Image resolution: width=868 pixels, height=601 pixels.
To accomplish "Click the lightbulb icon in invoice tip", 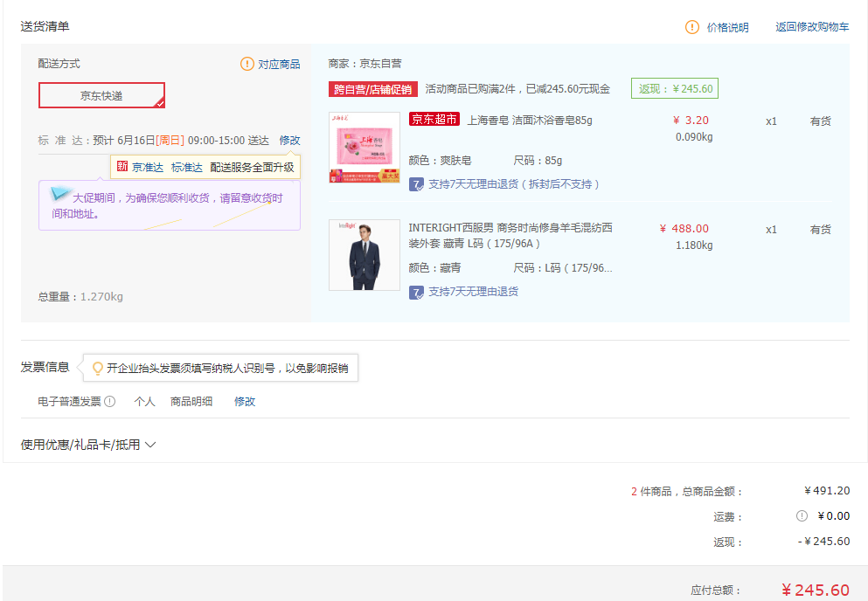I will pyautogui.click(x=97, y=368).
